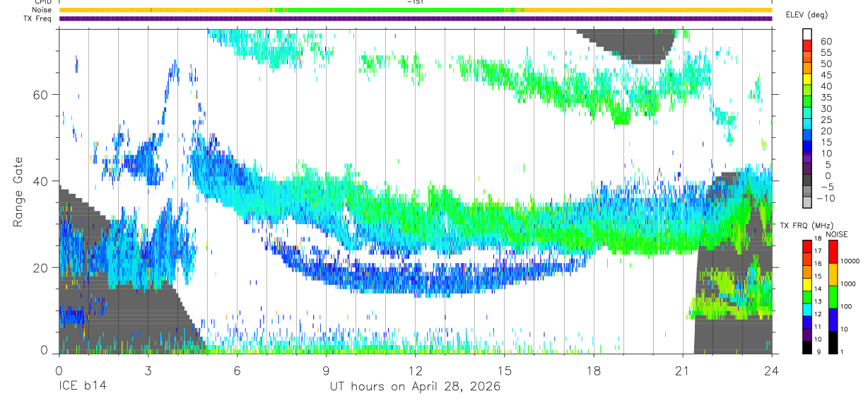868x401 pixels.
Task: Click the '14' label on the TX FRQ scale
Action: pyautogui.click(x=816, y=289)
